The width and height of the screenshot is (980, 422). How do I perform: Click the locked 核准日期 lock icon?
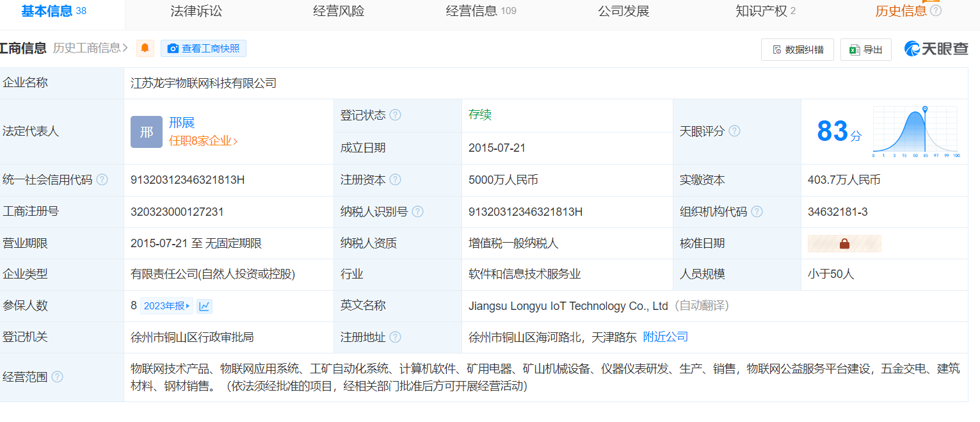[x=844, y=243]
